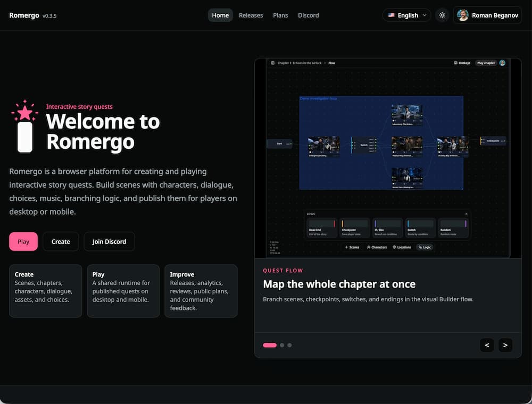Viewport: 532px width, 404px height.
Task: Click the "Branch scenes, checkpoints, switches" description
Action: 368,299
